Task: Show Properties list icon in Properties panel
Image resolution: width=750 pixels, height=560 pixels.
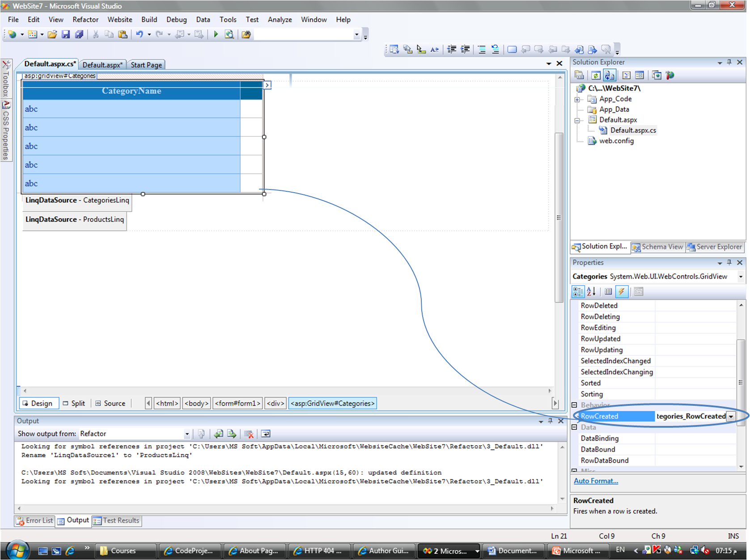Action: [x=608, y=292]
